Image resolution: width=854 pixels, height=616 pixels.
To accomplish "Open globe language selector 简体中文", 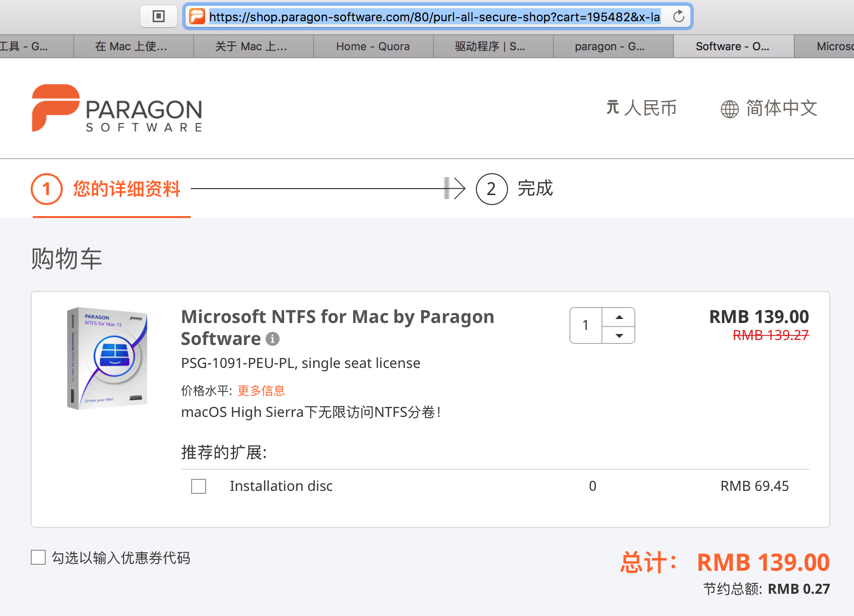I will point(768,108).
